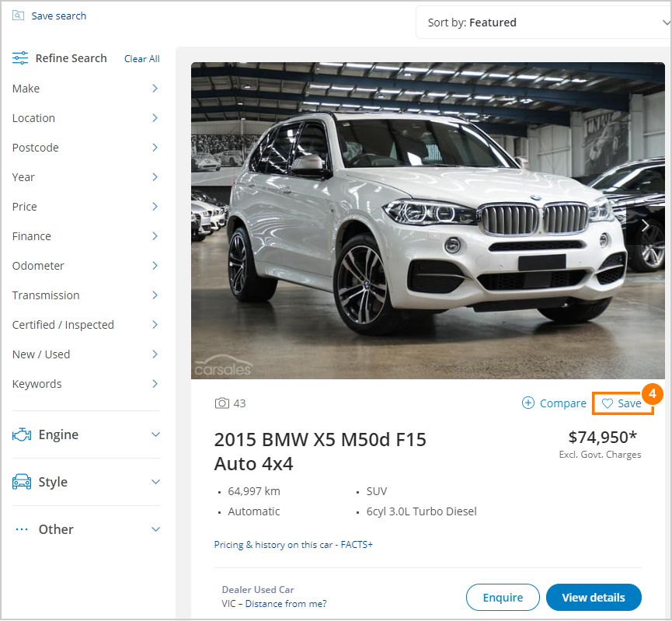Expand the Keywords filter
The height and width of the screenshot is (621, 672).
click(85, 384)
